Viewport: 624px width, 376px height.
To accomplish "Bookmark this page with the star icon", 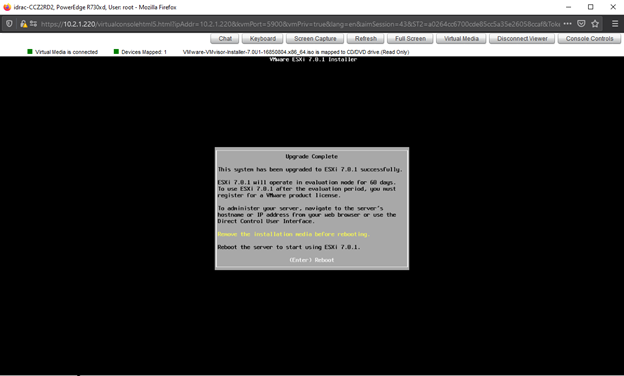I will pyautogui.click(x=595, y=24).
